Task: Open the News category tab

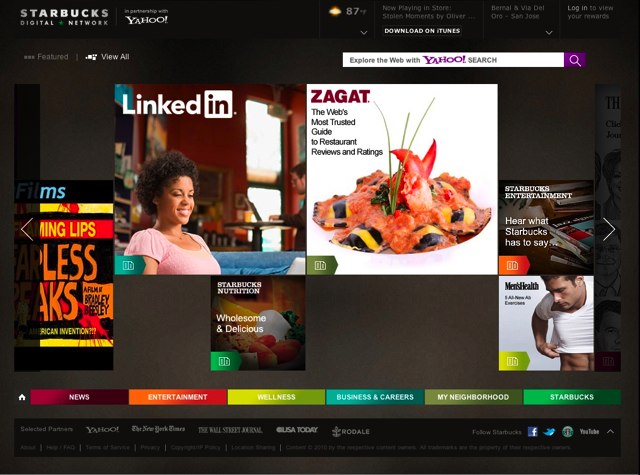Action: click(79, 397)
